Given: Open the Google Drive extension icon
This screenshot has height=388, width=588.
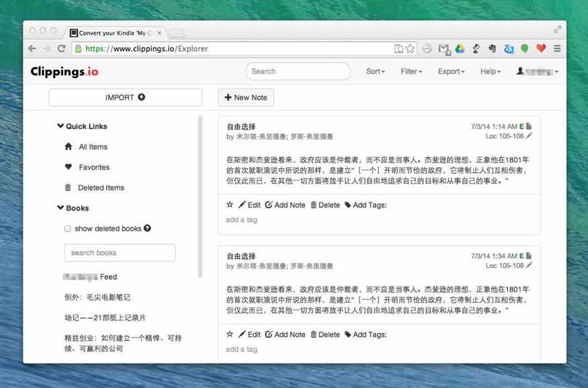Looking at the screenshot, I should click(x=460, y=48).
